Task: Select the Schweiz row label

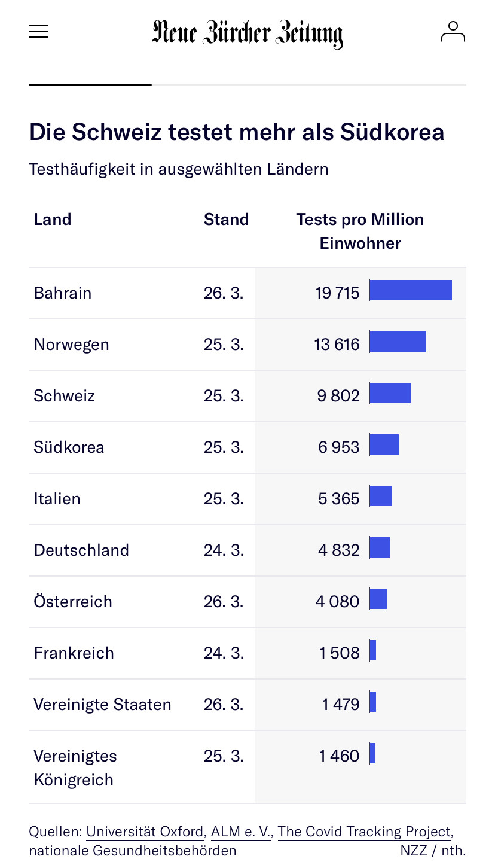Action: 65,396
